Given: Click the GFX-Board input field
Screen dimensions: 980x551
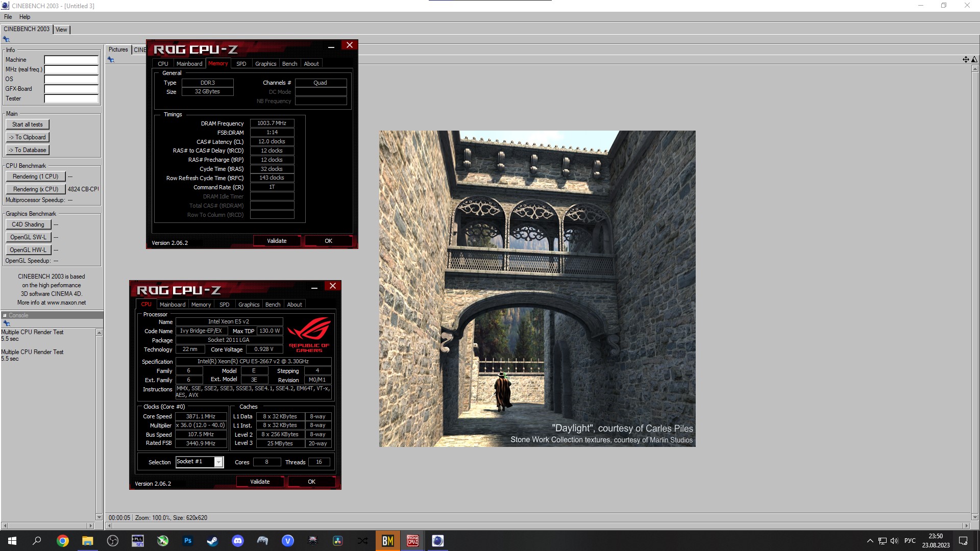Looking at the screenshot, I should [71, 89].
